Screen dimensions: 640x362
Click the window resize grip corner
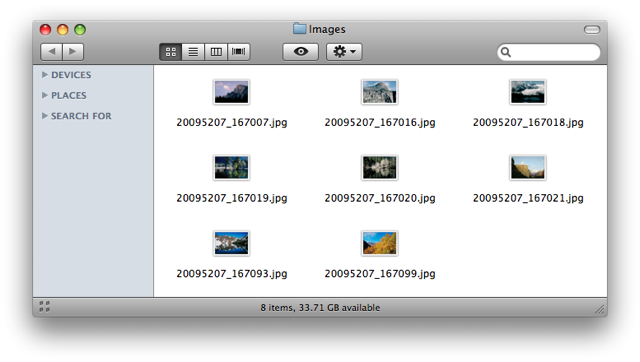[x=600, y=310]
